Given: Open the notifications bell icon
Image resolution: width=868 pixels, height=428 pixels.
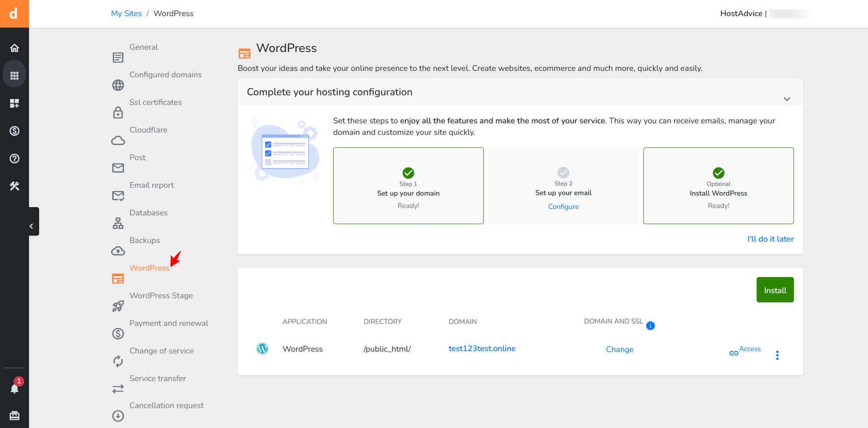Looking at the screenshot, I should [x=14, y=388].
